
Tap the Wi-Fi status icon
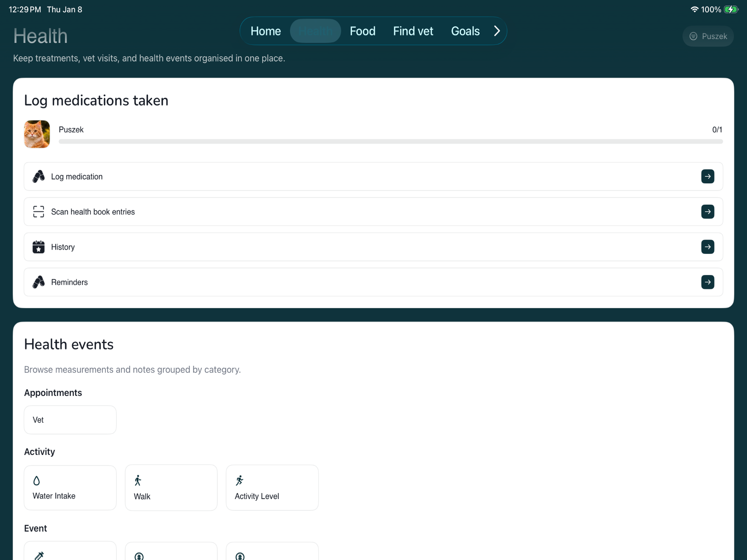(x=694, y=10)
